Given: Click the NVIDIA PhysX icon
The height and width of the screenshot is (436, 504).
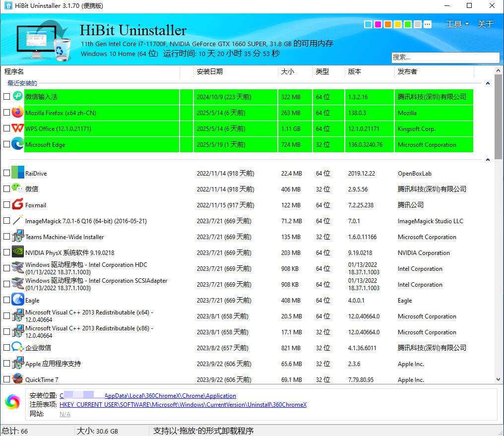Looking at the screenshot, I should pos(17,252).
